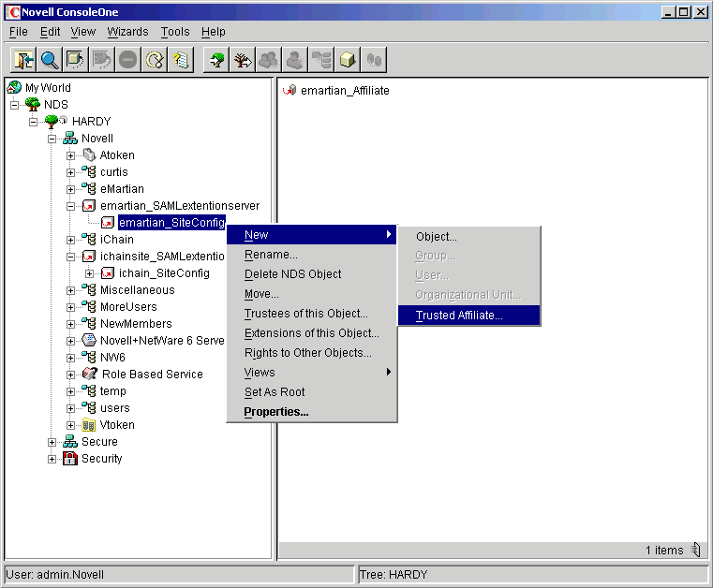Expand the Atoken node
Screen dimensions: 713x588
pyautogui.click(x=70, y=155)
